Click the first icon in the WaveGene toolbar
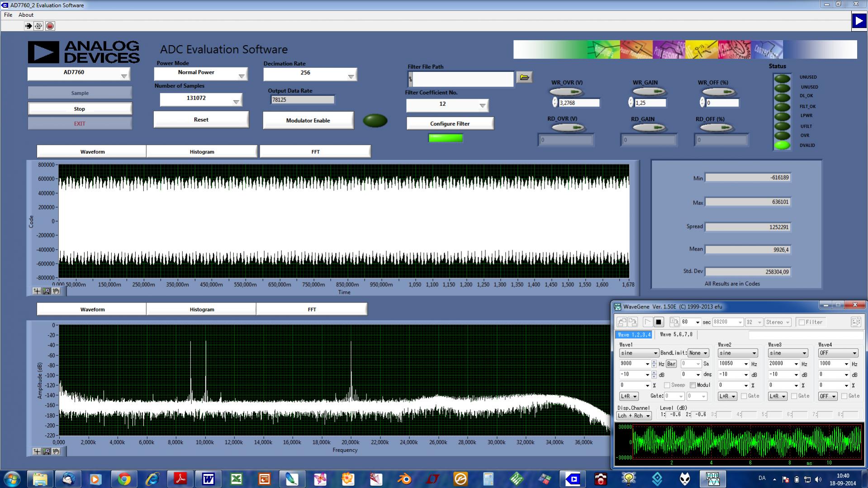This screenshot has height=488, width=868. [x=622, y=322]
